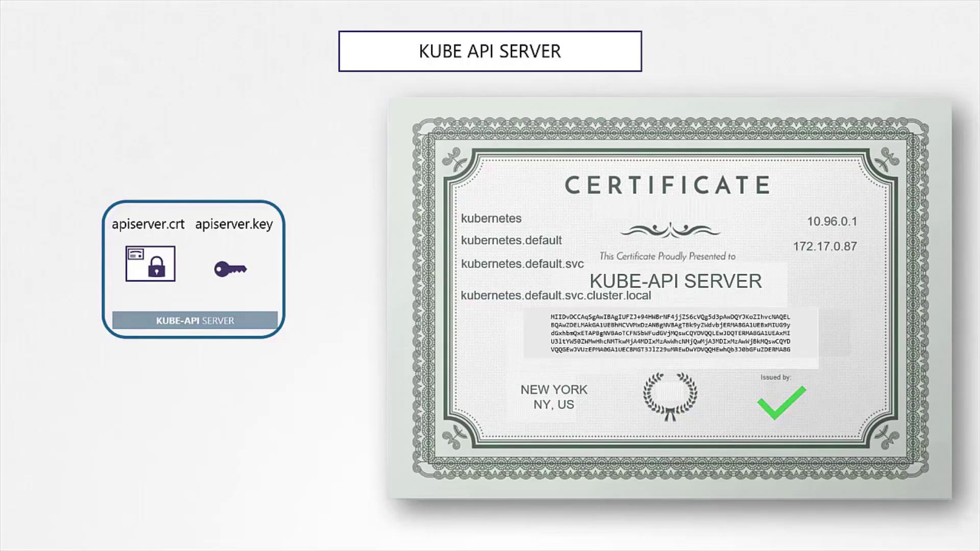The width and height of the screenshot is (980, 551).
Task: Click the top-left corner ornament of certificate
Action: (x=455, y=160)
